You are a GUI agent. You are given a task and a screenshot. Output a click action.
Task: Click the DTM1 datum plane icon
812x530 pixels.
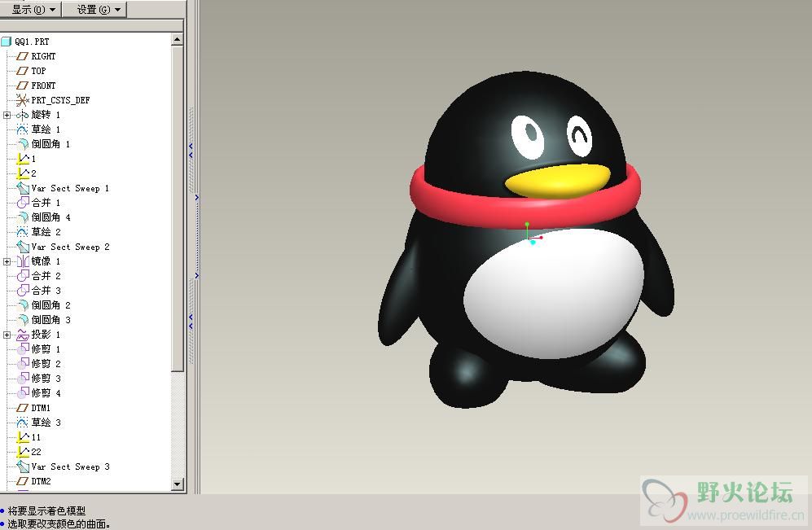click(22, 408)
